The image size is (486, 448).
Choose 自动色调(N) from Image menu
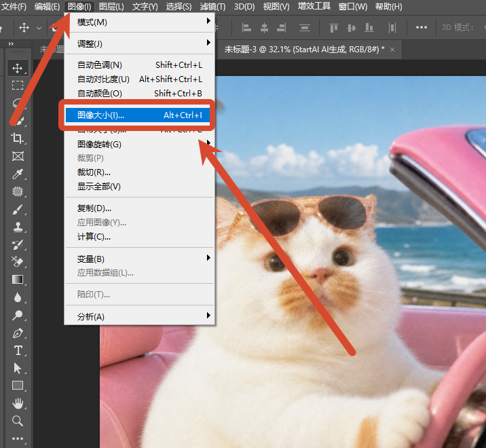[139, 65]
